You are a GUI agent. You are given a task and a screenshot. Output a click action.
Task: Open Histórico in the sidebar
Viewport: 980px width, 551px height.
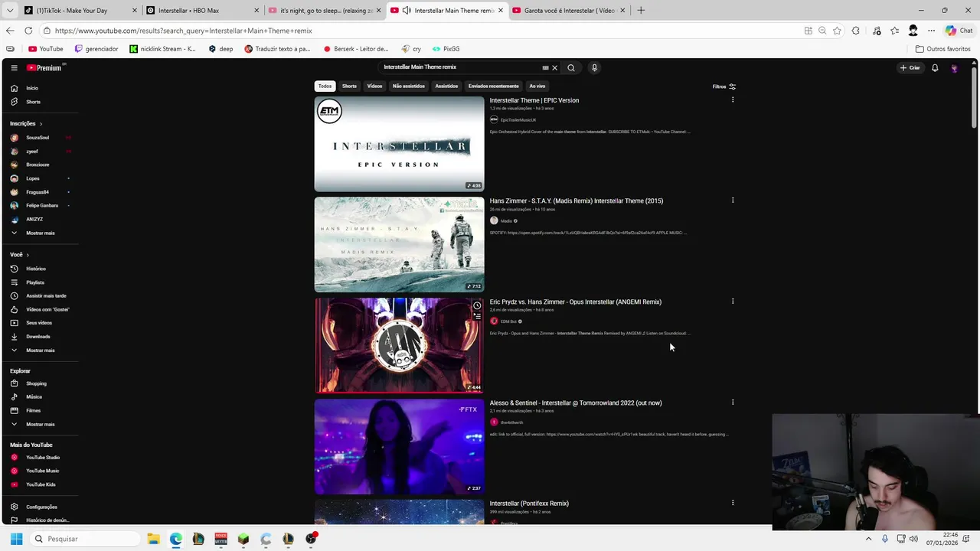pyautogui.click(x=39, y=269)
